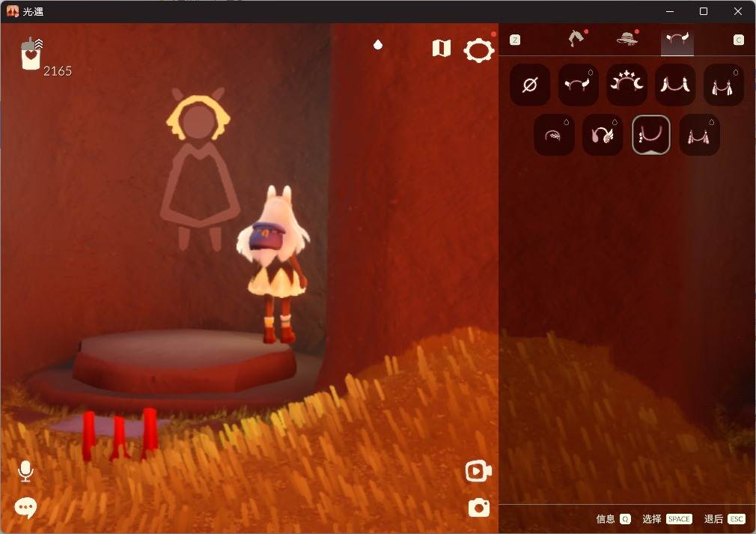Image resolution: width=756 pixels, height=534 pixels.
Task: Take a screenshot with camera icon
Action: click(x=479, y=508)
